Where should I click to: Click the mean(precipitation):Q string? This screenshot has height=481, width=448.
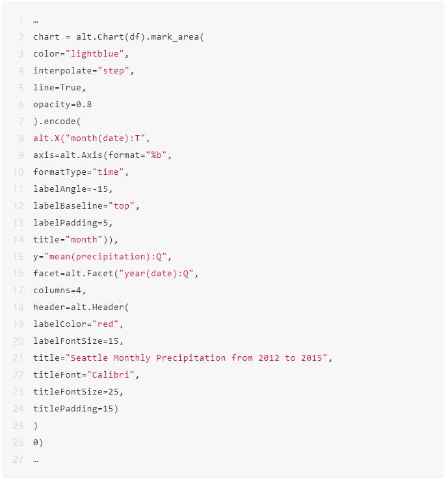pyautogui.click(x=105, y=257)
